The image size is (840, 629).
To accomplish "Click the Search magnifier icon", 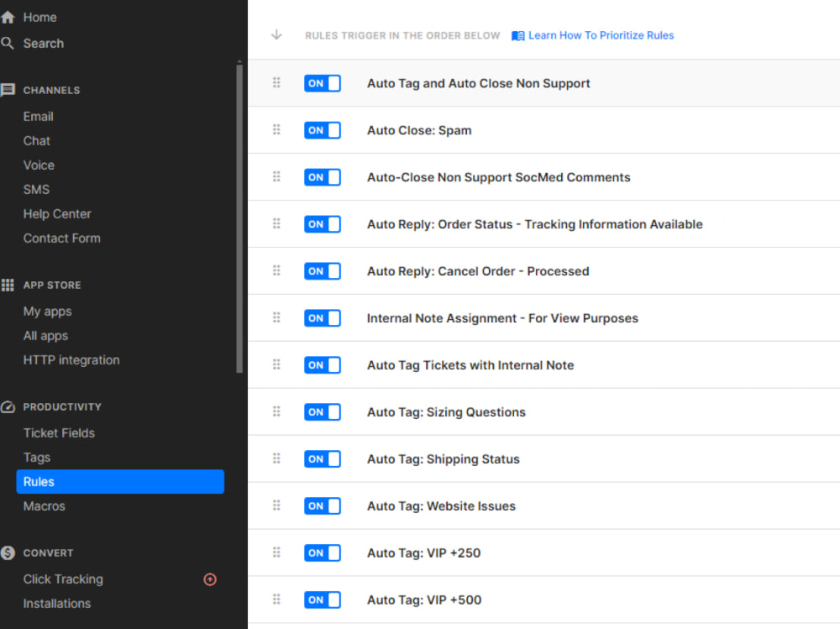I will [x=8, y=43].
